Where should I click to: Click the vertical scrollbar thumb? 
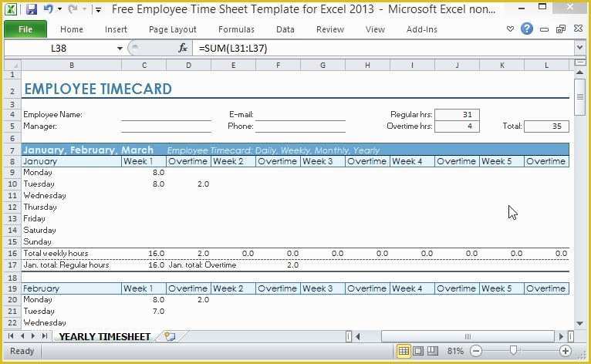click(579, 97)
